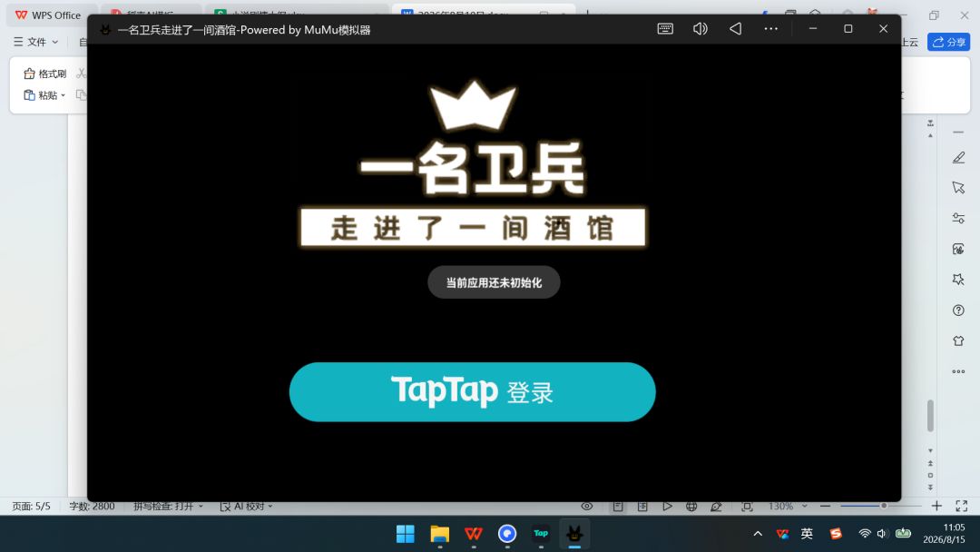Click the WPS vertical scrollbar thumb

[930, 416]
